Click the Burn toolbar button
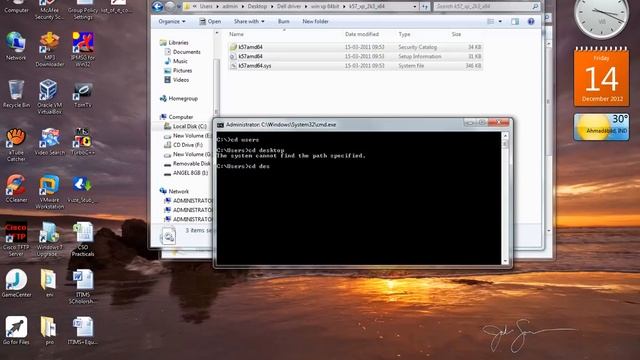The height and width of the screenshot is (360, 640). tap(284, 21)
